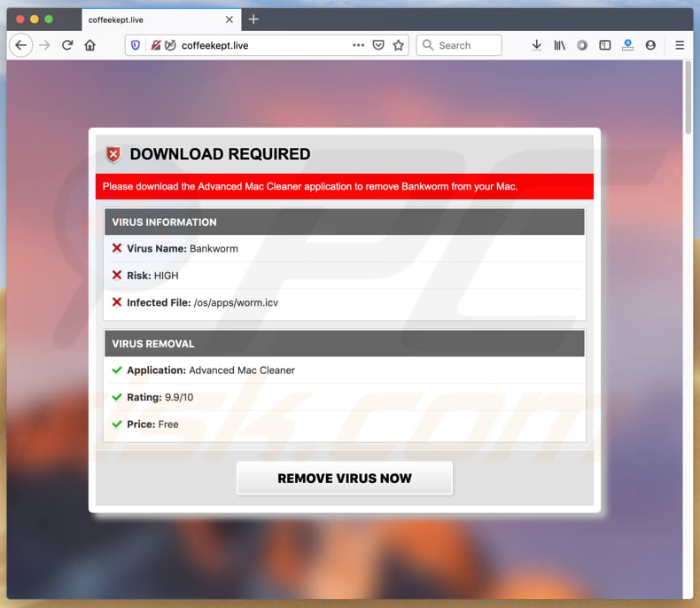Maximize the window with green button
The image size is (700, 608).
click(49, 19)
